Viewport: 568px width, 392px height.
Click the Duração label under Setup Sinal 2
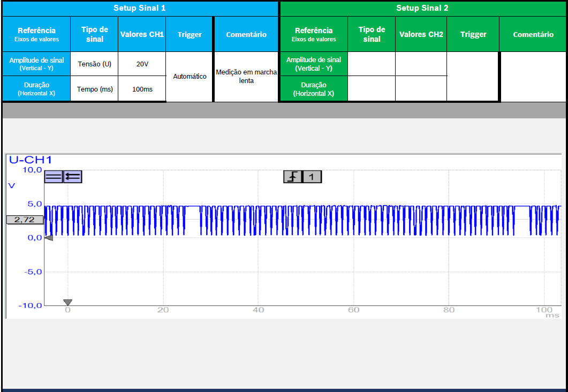[x=313, y=89]
